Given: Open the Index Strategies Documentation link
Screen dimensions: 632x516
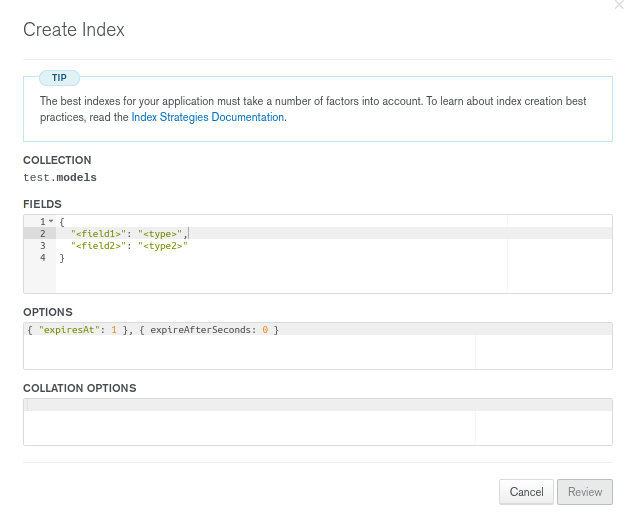Looking at the screenshot, I should pyautogui.click(x=208, y=117).
